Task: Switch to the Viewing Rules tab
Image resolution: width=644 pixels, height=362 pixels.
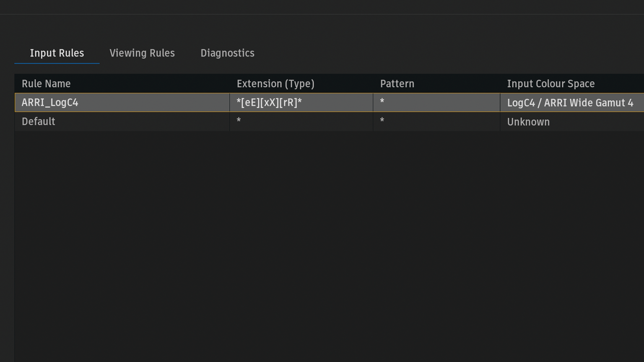Action: pos(142,53)
